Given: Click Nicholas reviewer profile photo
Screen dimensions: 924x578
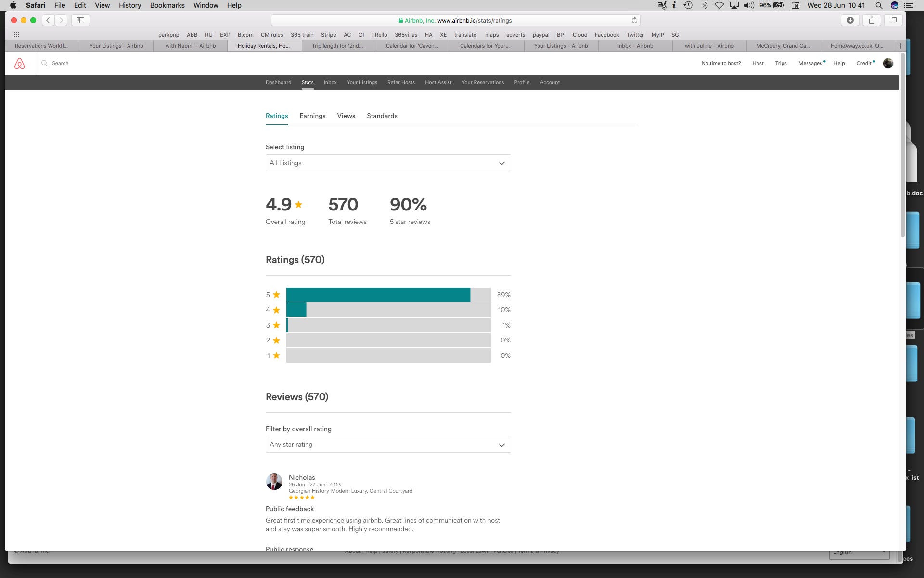Looking at the screenshot, I should pyautogui.click(x=274, y=482).
